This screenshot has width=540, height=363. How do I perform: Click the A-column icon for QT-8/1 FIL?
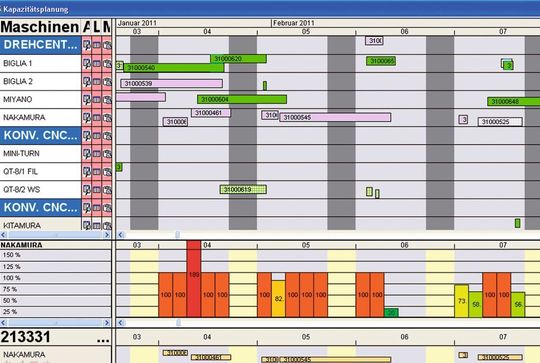(x=86, y=172)
